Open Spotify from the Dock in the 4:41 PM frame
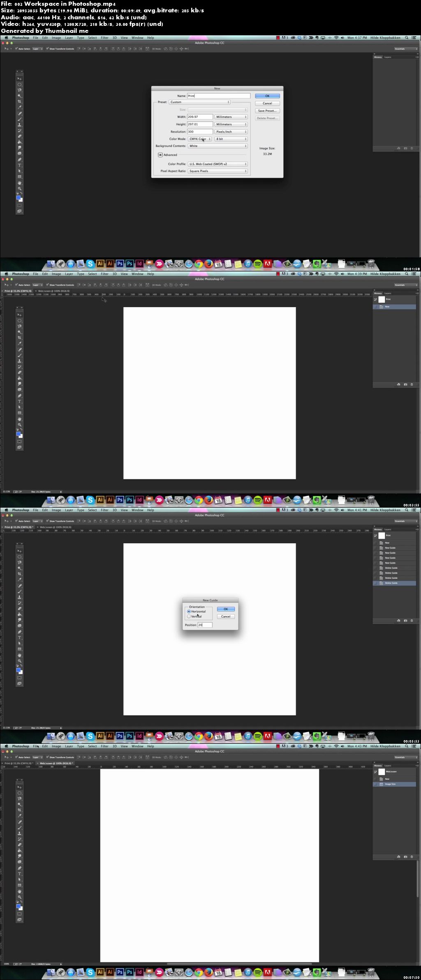The image size is (421, 980). coord(258,736)
